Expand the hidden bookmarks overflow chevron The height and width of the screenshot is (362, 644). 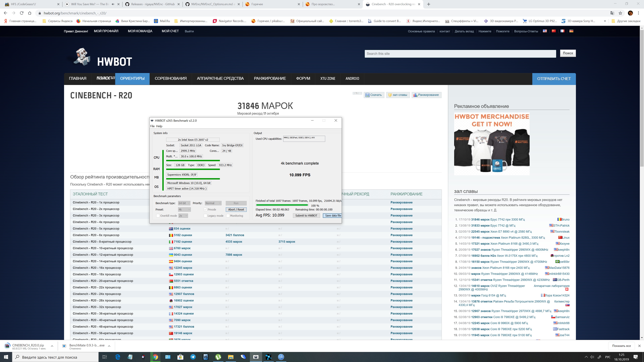[605, 21]
